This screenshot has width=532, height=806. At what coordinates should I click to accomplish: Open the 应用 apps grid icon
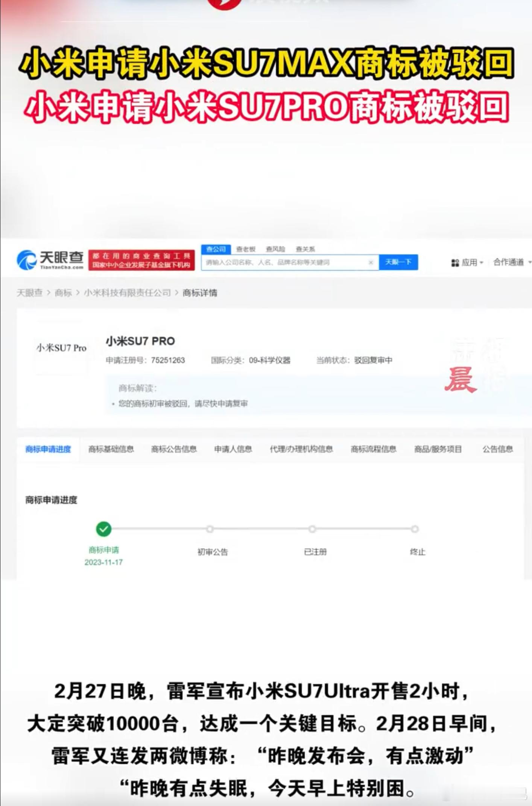(455, 263)
